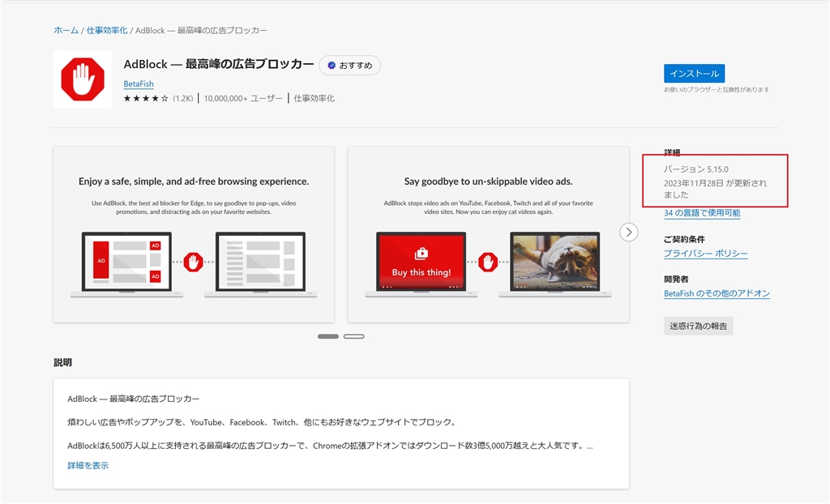Image resolution: width=830 pixels, height=504 pixels.
Task: Click the (1.2K) review count
Action: tap(183, 99)
